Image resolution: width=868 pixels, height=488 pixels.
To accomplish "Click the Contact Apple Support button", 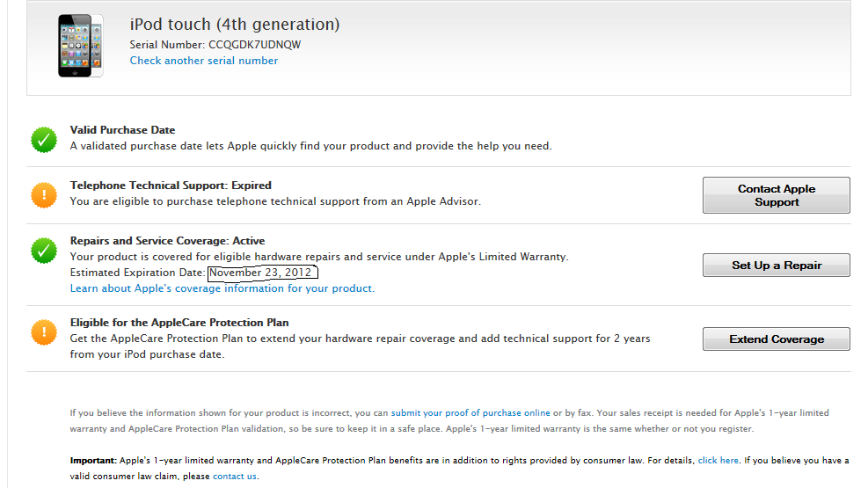I will pos(777,195).
